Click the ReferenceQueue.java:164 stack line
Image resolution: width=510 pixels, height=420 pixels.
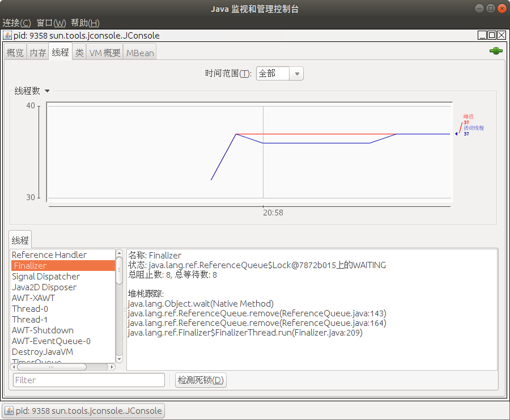[x=257, y=323]
